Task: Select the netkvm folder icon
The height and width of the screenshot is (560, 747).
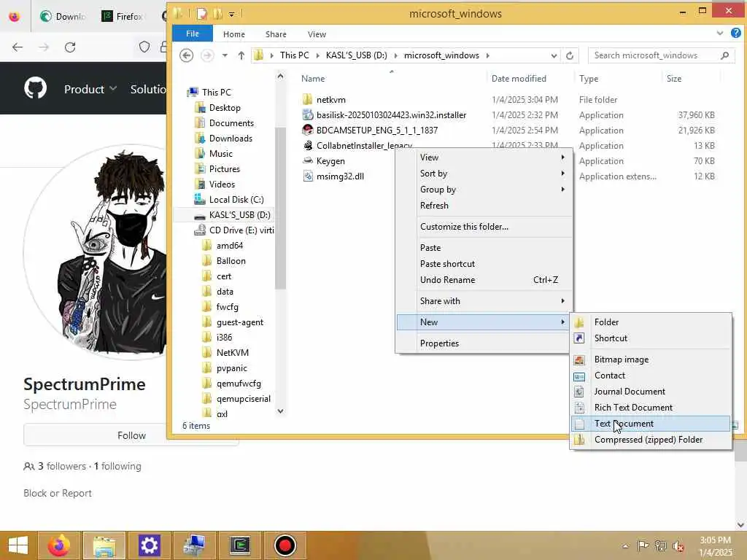Action: (x=308, y=99)
